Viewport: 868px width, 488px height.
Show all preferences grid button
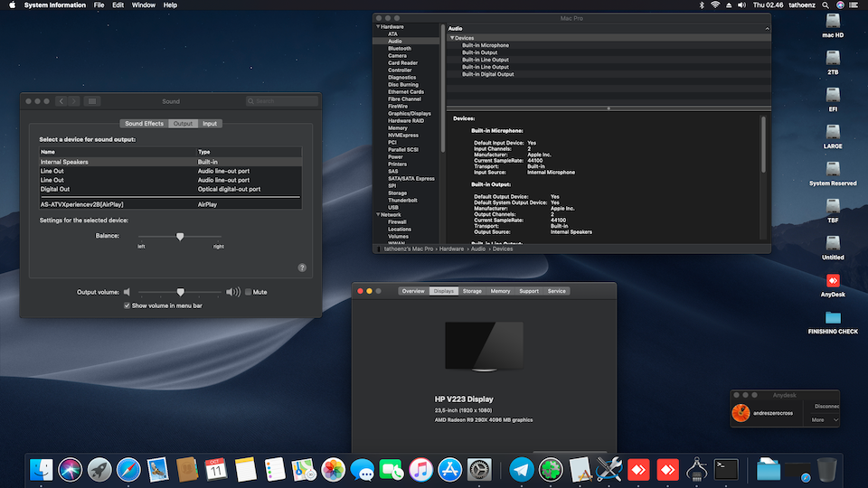coord(94,101)
